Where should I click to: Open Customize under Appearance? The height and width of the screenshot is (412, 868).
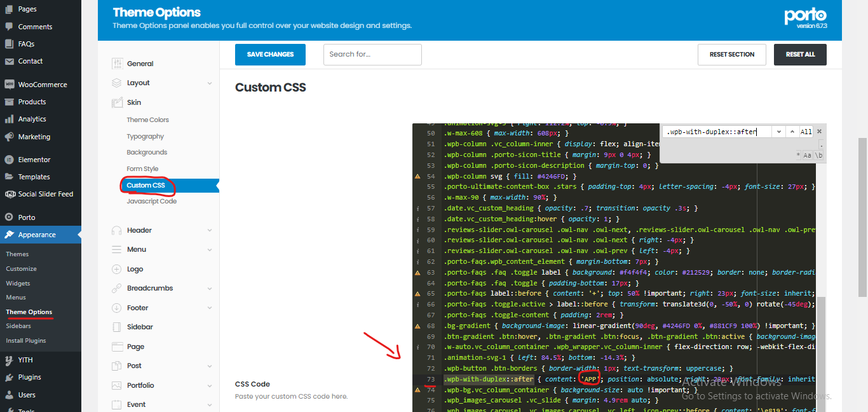coord(21,269)
